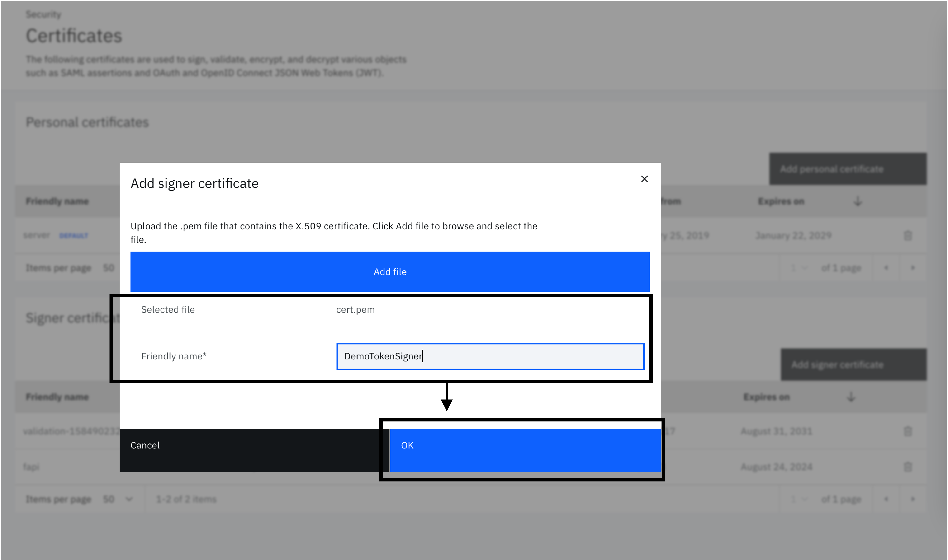The height and width of the screenshot is (560, 948).
Task: Click the selected cert.pem file name
Action: [355, 310]
